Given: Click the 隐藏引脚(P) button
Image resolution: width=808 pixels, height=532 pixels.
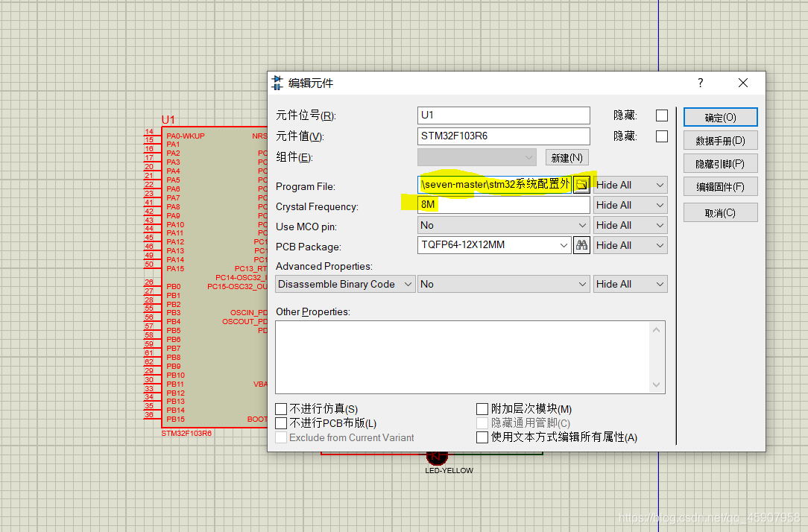Looking at the screenshot, I should (720, 164).
